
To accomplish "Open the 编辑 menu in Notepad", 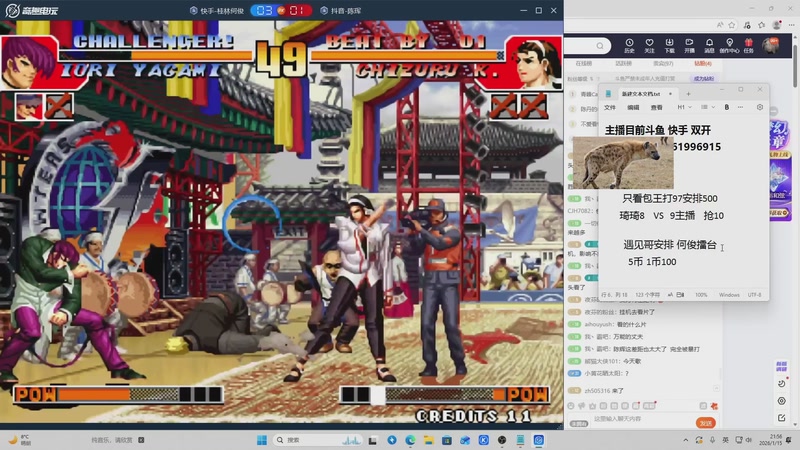I will point(633,108).
